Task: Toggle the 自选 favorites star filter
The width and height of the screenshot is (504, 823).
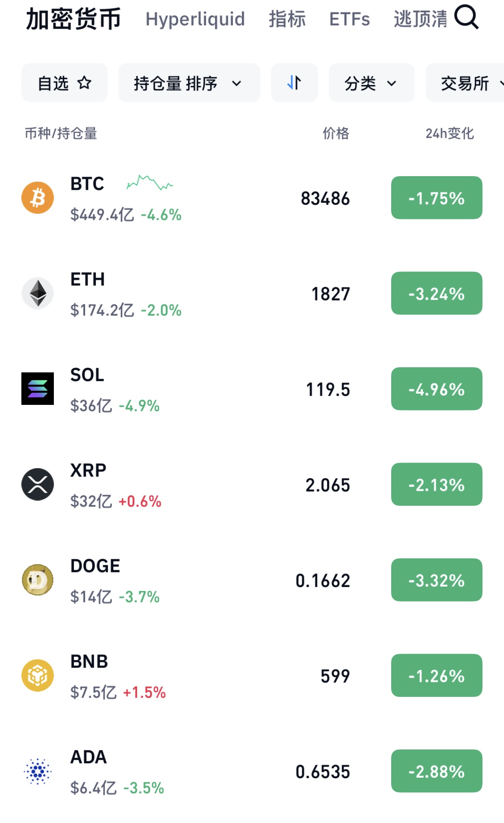Action: (65, 83)
